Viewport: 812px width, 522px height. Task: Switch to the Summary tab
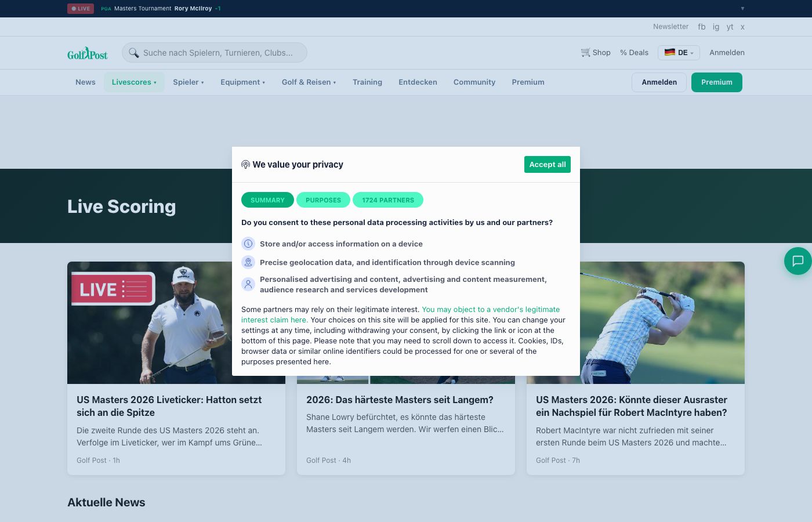(267, 200)
